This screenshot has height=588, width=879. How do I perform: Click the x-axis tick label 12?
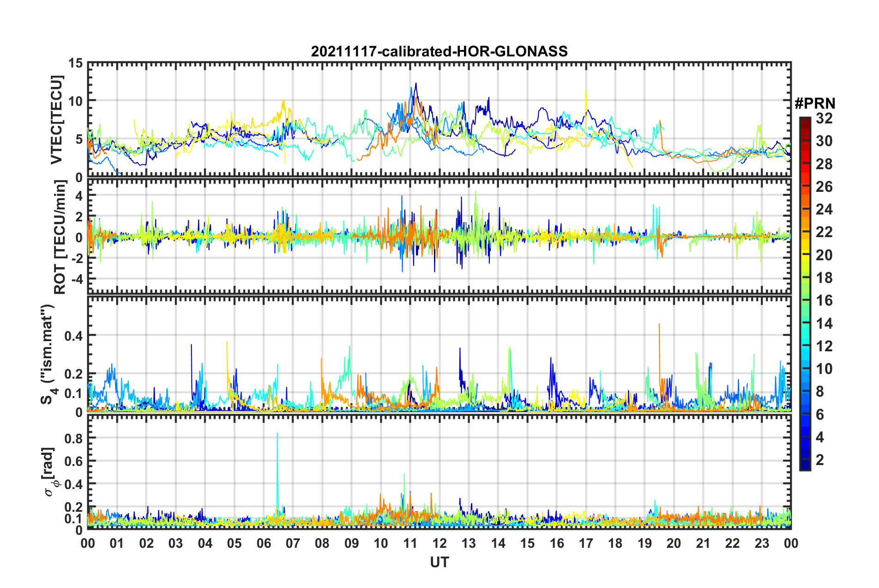coord(439,543)
